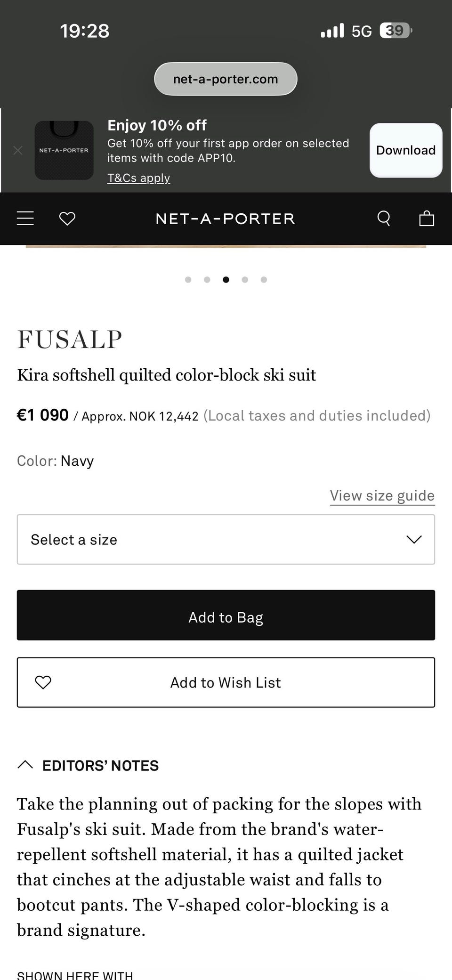Download the app from the banner
Viewport: 452px width, 980px height.
coord(406,150)
